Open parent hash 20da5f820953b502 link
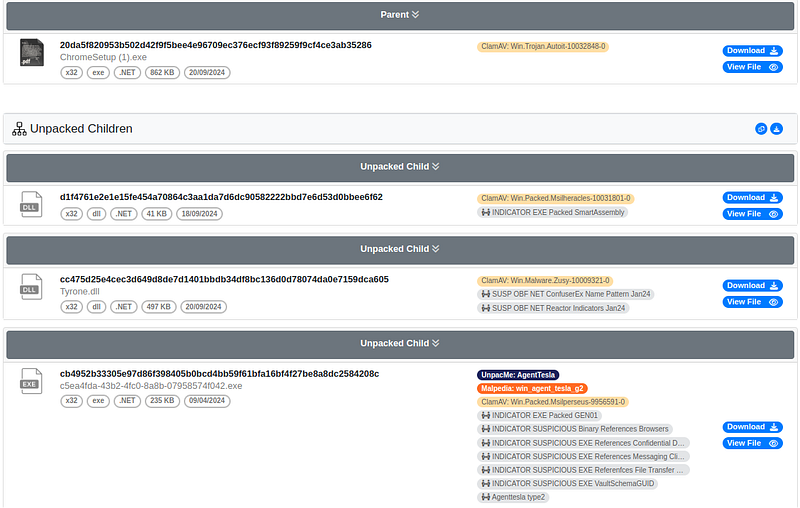 click(x=215, y=45)
